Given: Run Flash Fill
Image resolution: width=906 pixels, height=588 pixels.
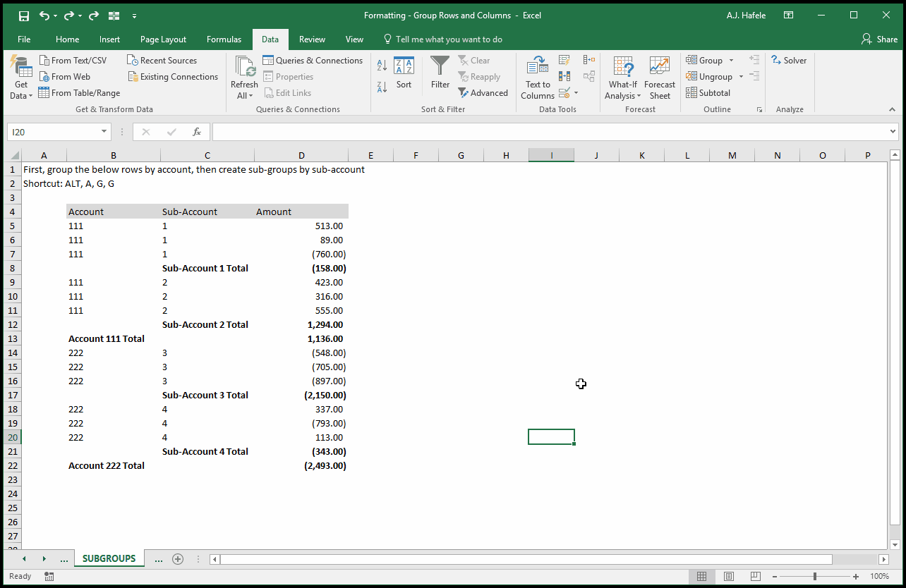Looking at the screenshot, I should pyautogui.click(x=564, y=61).
